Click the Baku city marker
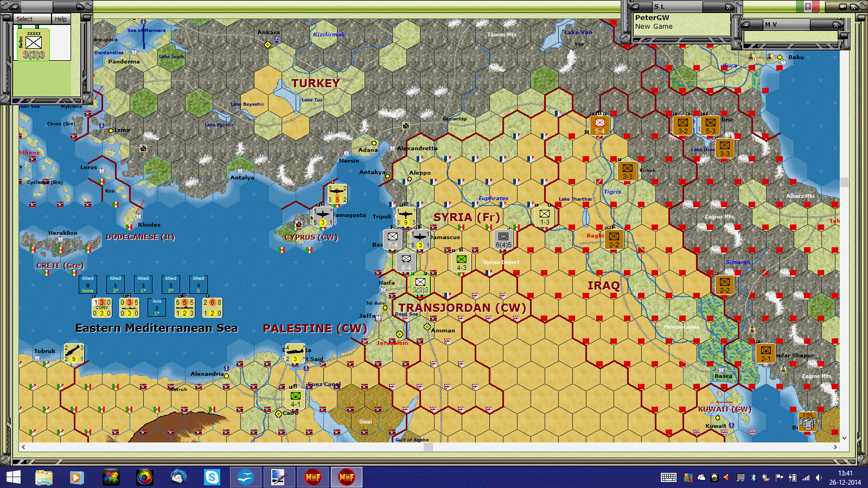The image size is (868, 488). 780,57
